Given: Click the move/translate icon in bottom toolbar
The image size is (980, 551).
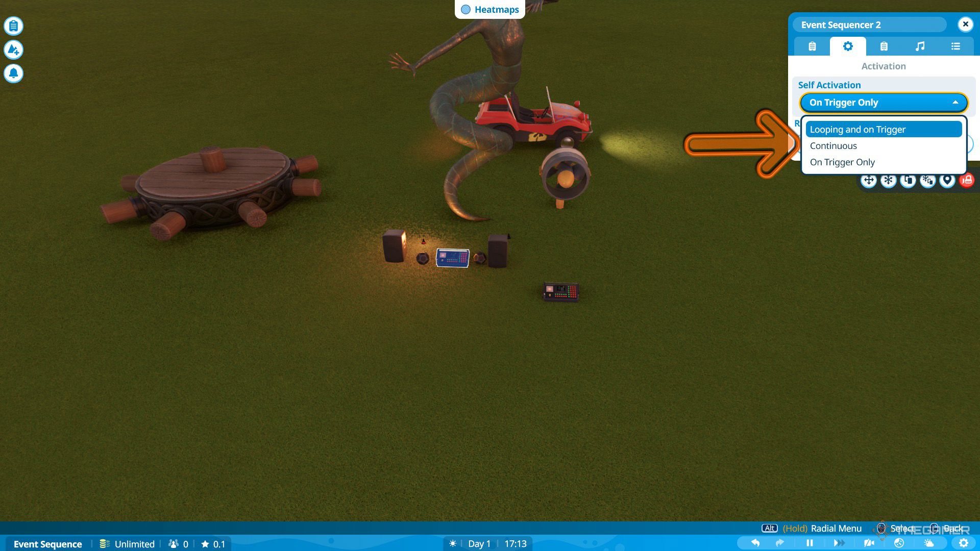Looking at the screenshot, I should click(869, 180).
